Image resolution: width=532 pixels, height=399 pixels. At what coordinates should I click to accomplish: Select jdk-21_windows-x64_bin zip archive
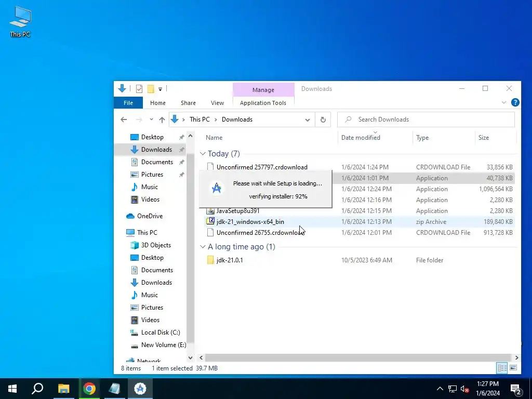coord(250,221)
